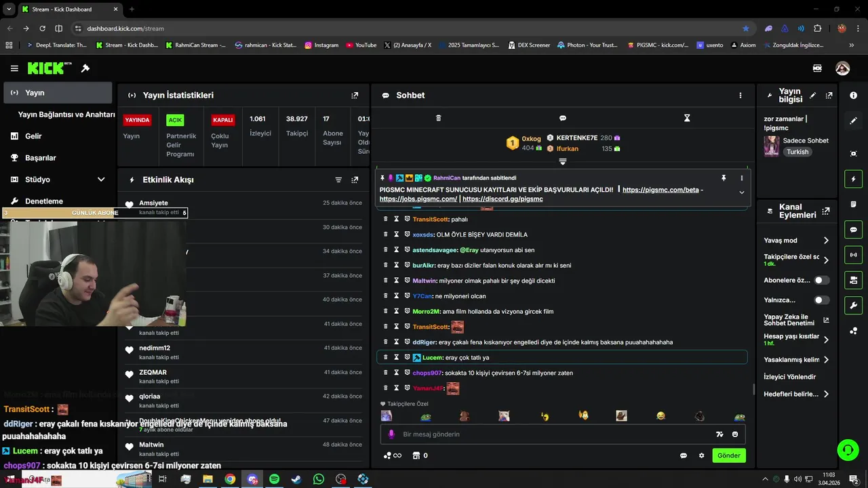
Task: Timeout xoxsds with the hourglass icon
Action: (x=396, y=235)
